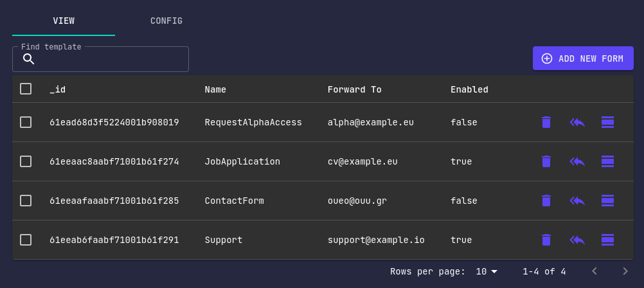The width and height of the screenshot is (644, 288).
Task: Switch to the VIEW tab
Action: click(x=64, y=21)
